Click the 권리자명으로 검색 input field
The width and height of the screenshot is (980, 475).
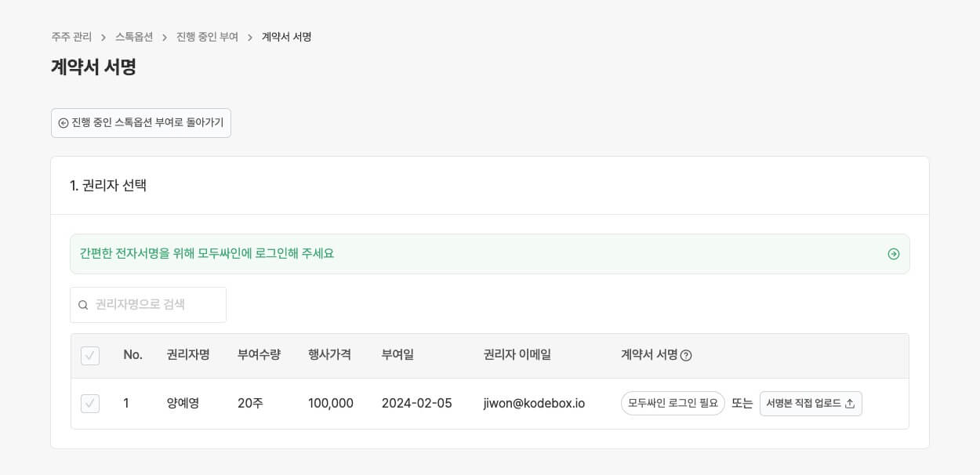tap(148, 305)
